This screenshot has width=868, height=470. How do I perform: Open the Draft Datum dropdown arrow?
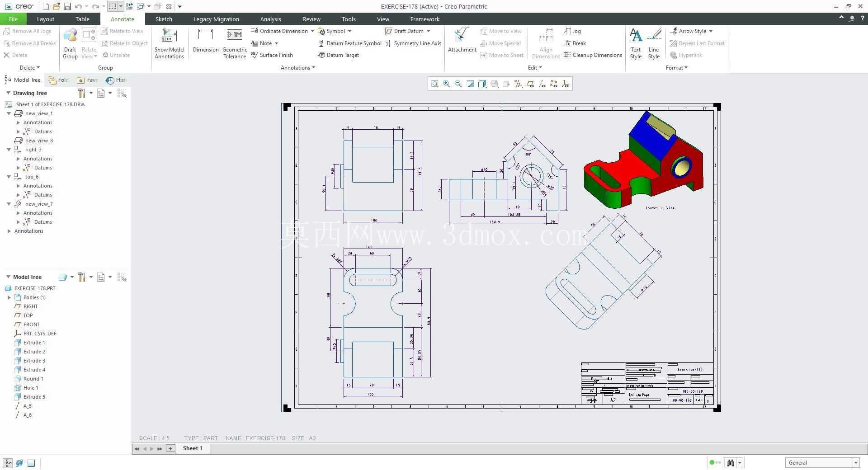(x=428, y=31)
